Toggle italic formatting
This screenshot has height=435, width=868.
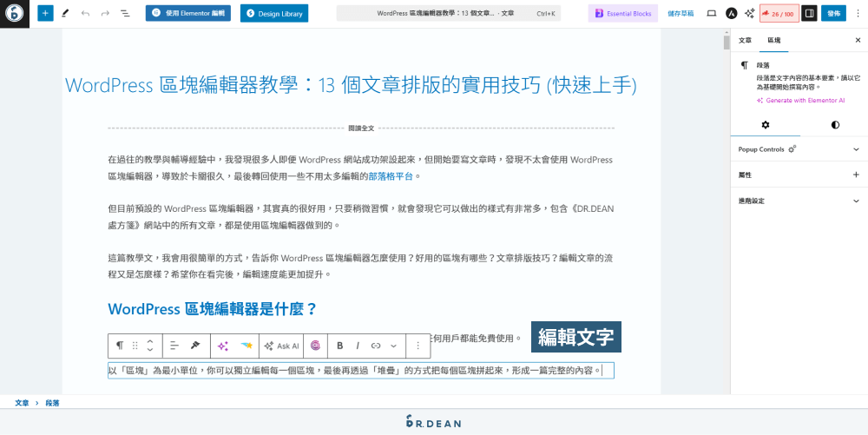[358, 346]
